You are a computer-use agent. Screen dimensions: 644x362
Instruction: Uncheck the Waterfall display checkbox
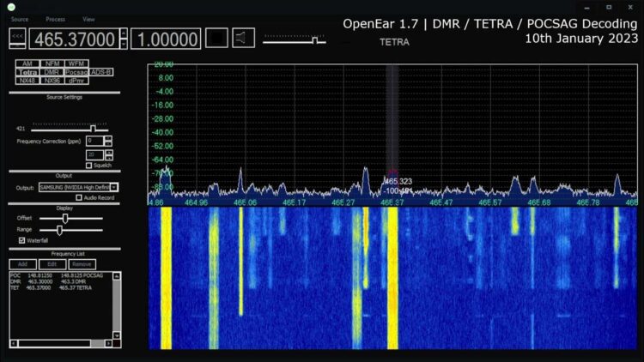tap(21, 240)
